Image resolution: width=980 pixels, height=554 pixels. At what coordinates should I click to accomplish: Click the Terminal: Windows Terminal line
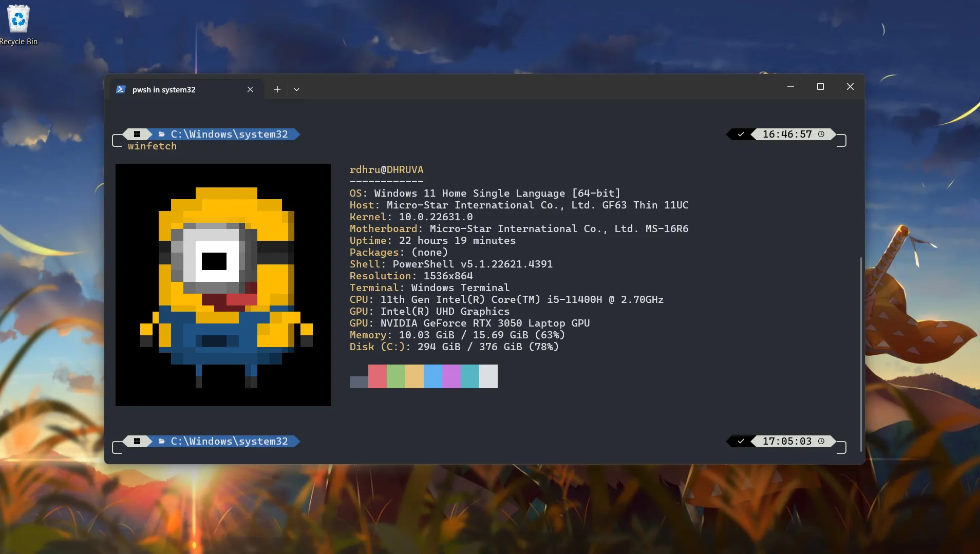coord(429,288)
